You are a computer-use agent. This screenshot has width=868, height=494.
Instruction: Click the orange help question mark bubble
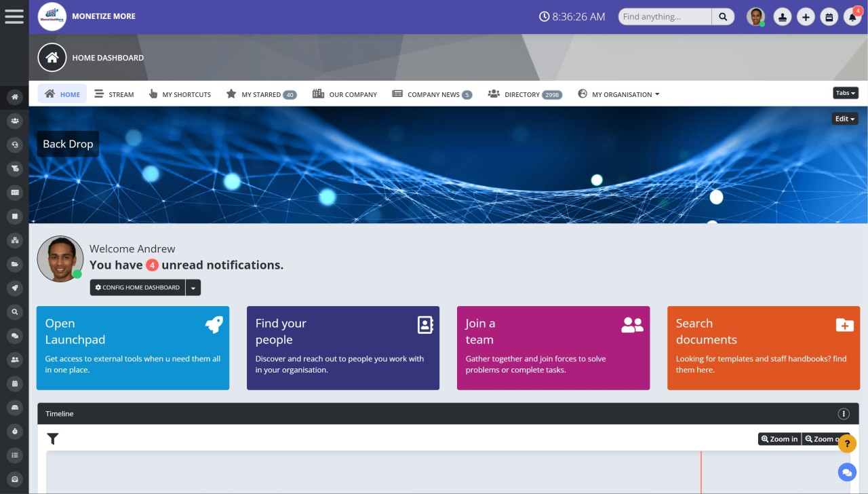tap(847, 443)
